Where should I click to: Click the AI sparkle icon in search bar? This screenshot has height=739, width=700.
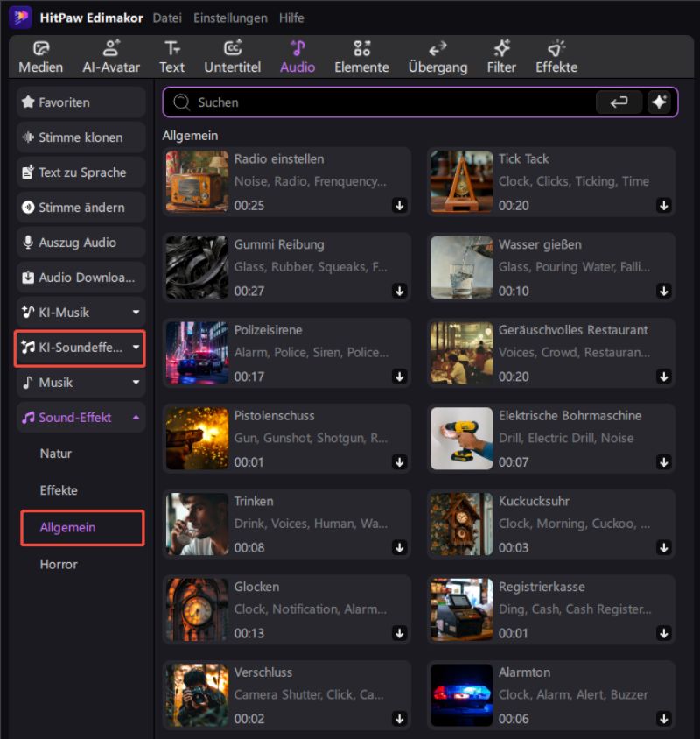click(661, 102)
